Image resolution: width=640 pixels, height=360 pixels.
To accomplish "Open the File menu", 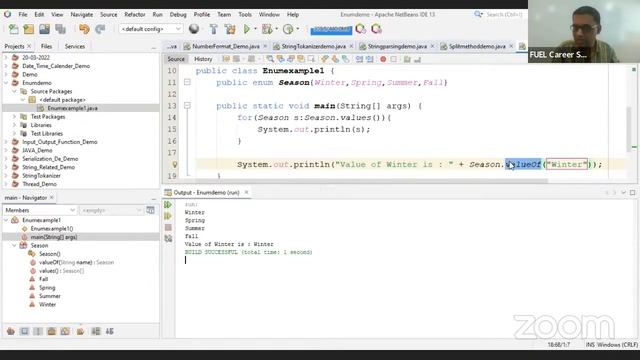I will [23, 14].
